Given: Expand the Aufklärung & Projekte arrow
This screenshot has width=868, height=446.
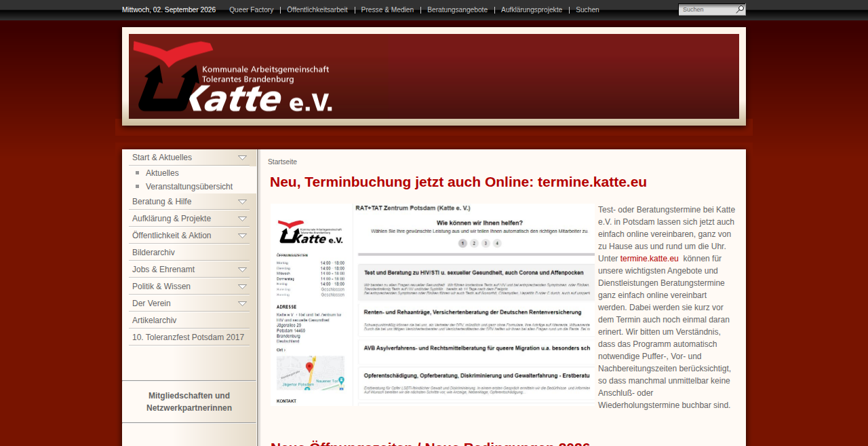Looking at the screenshot, I should click(243, 219).
